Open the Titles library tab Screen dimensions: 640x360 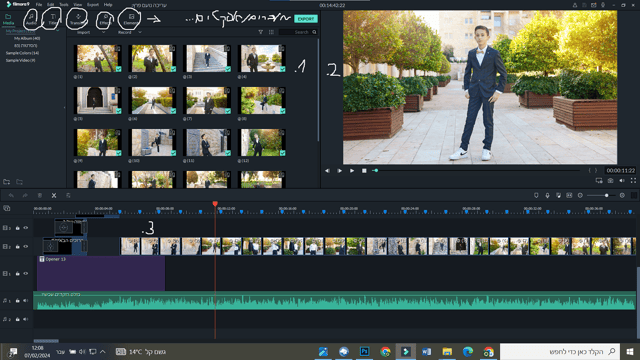pos(53,19)
